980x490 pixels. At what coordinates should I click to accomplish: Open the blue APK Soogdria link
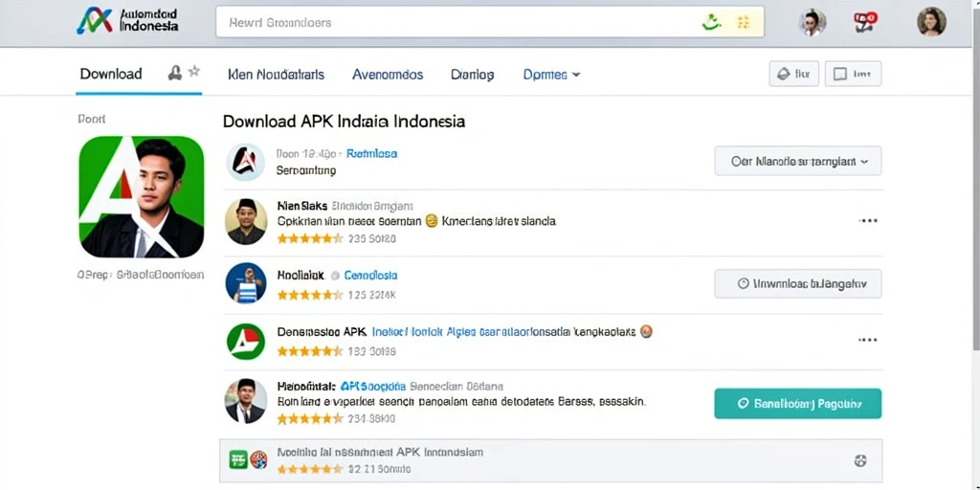coord(374,387)
